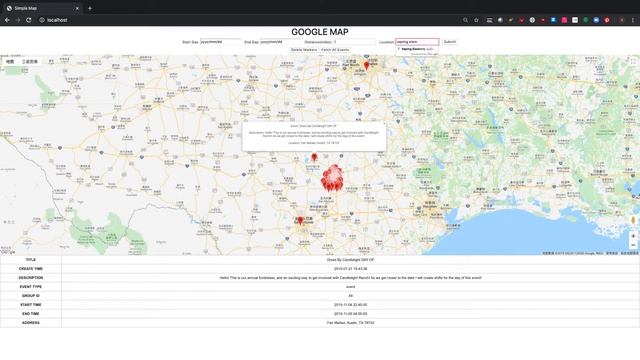Open the map terms of use link
The width and height of the screenshot is (640, 360).
pyautogui.click(x=612, y=253)
